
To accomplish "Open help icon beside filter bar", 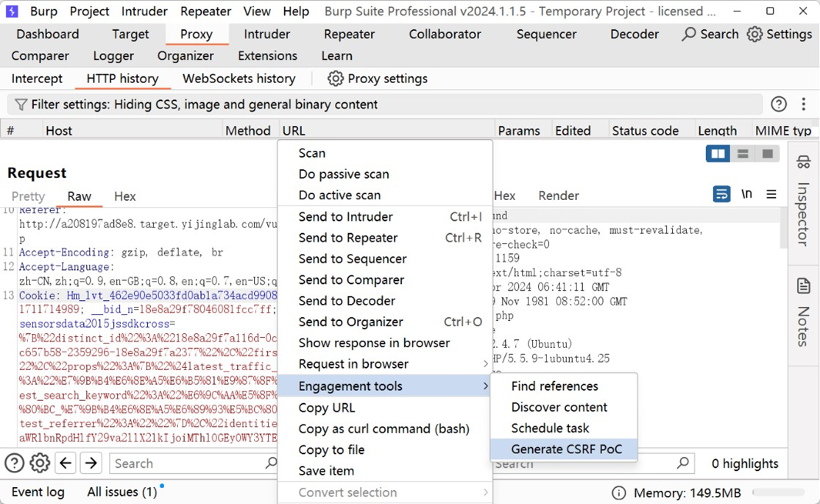I will (x=779, y=104).
